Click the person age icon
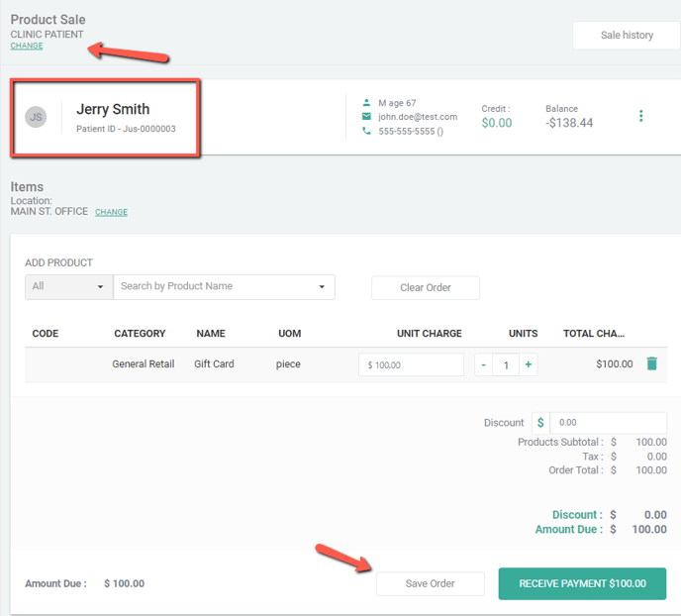The image size is (681, 616). [366, 102]
